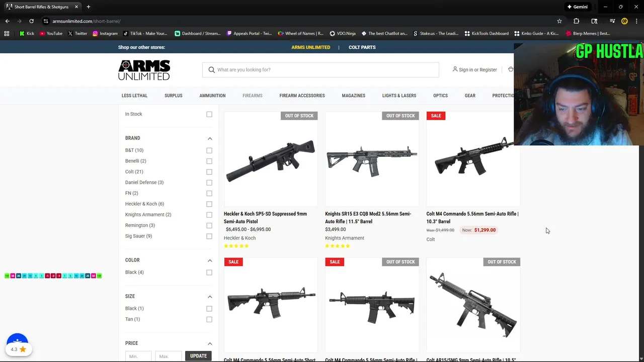This screenshot has width=644, height=362.
Task: Go to Colt Parts store link
Action: pos(362,47)
